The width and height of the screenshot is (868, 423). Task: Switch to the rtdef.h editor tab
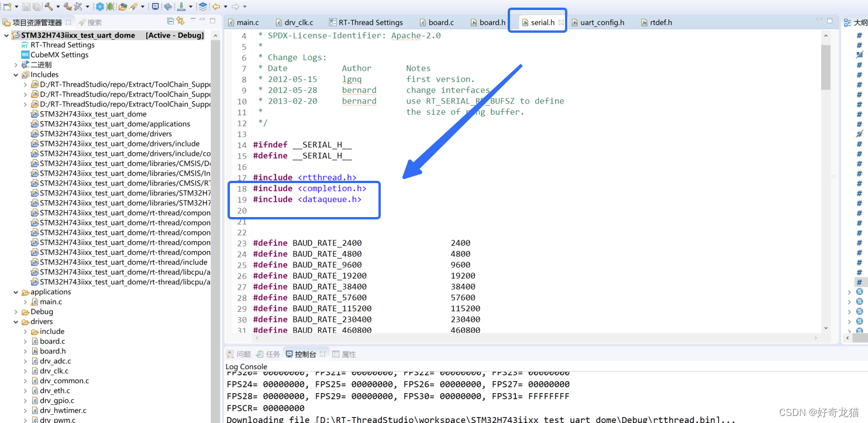(x=656, y=22)
